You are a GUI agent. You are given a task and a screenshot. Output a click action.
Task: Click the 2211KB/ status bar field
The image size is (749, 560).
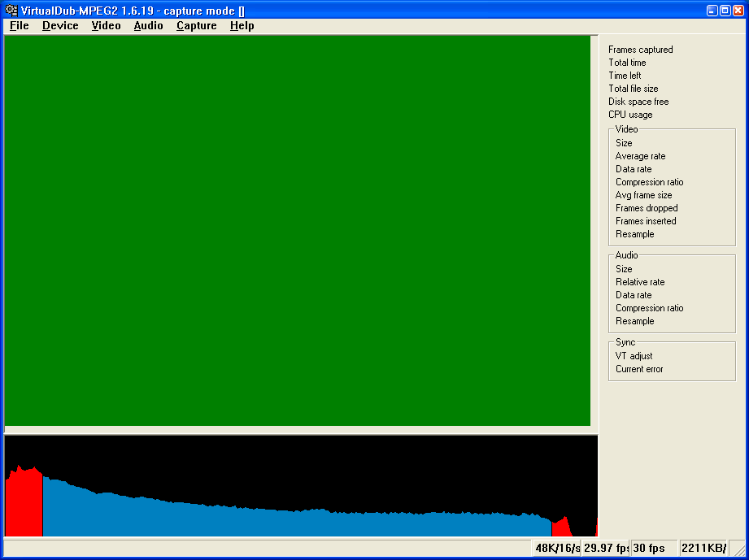[x=703, y=548]
